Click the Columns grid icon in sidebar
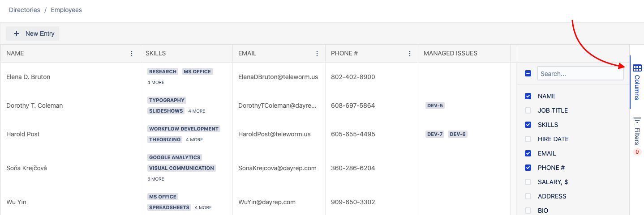The height and width of the screenshot is (215, 644). coord(637,68)
